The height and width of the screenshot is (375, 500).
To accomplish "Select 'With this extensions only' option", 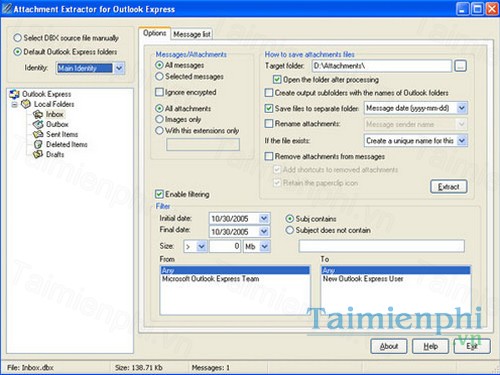I will [159, 130].
